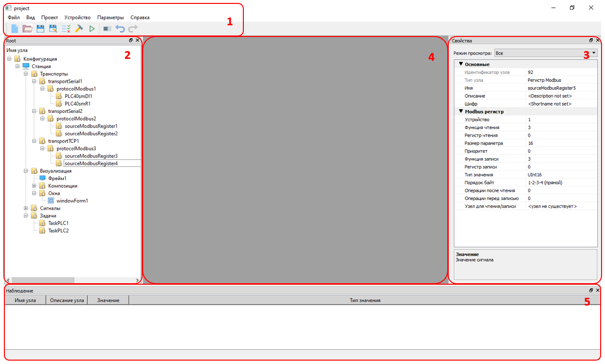605x364 pixels.
Task: Expand the Сигналы tree node
Action: pyautogui.click(x=26, y=208)
